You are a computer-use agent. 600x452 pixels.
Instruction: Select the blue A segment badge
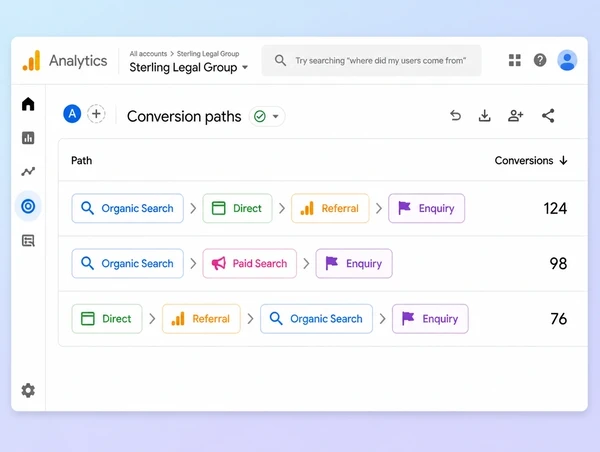(72, 114)
